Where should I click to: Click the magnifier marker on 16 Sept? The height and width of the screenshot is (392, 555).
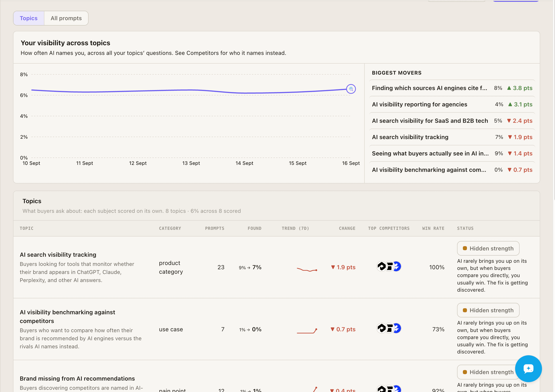pyautogui.click(x=351, y=89)
